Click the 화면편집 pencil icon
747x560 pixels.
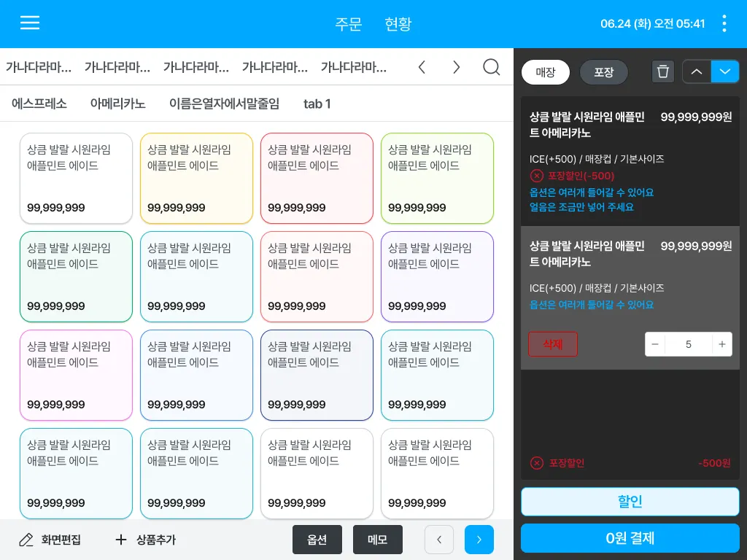(x=26, y=540)
